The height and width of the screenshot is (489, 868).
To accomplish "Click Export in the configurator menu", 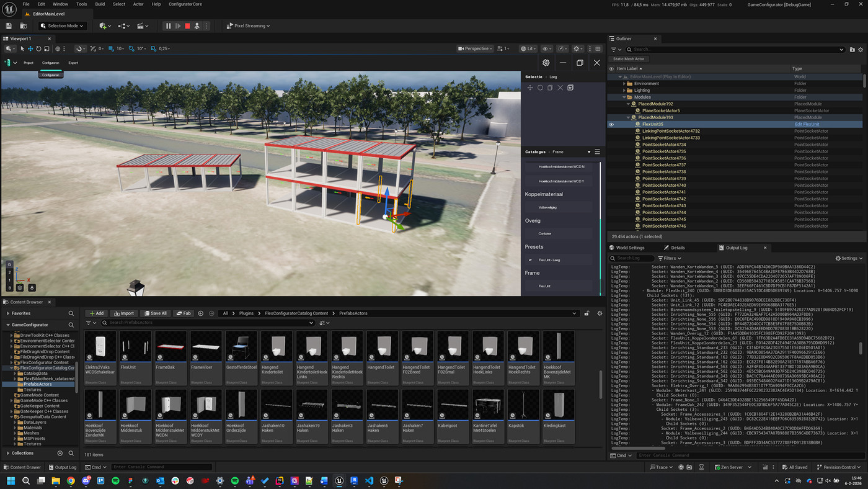I will (73, 63).
